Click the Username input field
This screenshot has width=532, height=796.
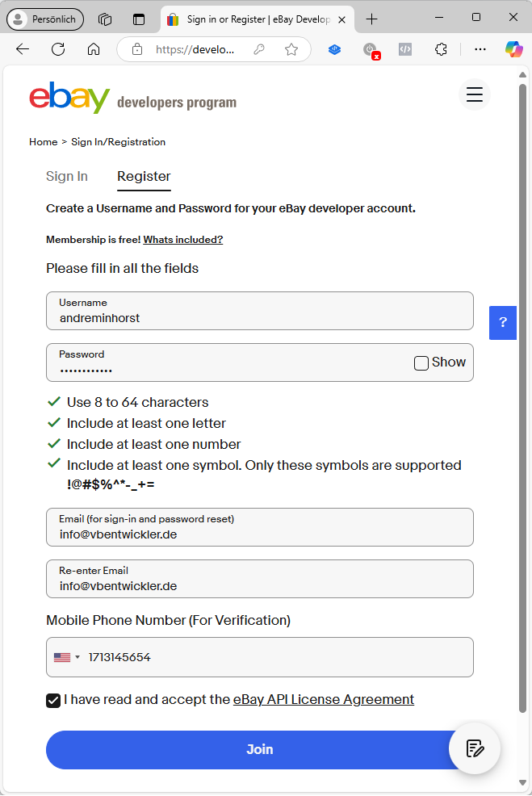[x=259, y=315]
